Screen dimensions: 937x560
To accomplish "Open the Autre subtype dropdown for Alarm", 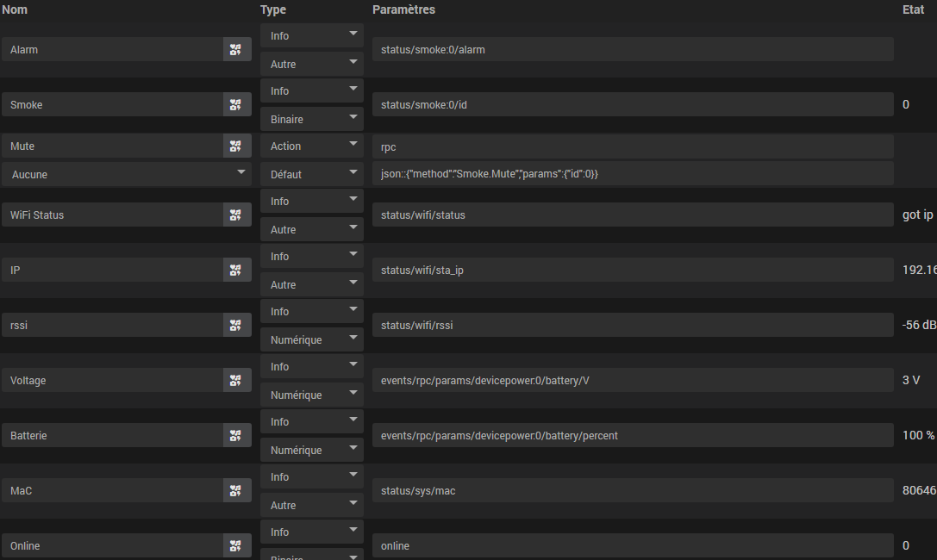I will pyautogui.click(x=312, y=64).
